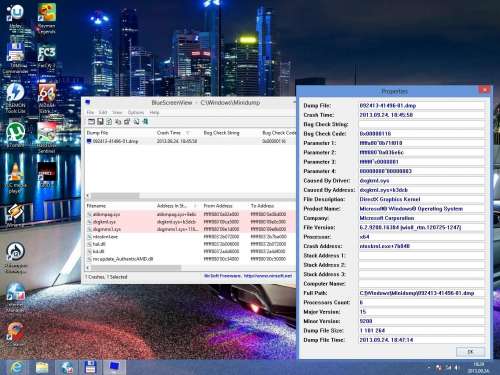Select the mcupdate_AuthenticAMD.dll row
This screenshot has width=500, height=375.
(191, 259)
